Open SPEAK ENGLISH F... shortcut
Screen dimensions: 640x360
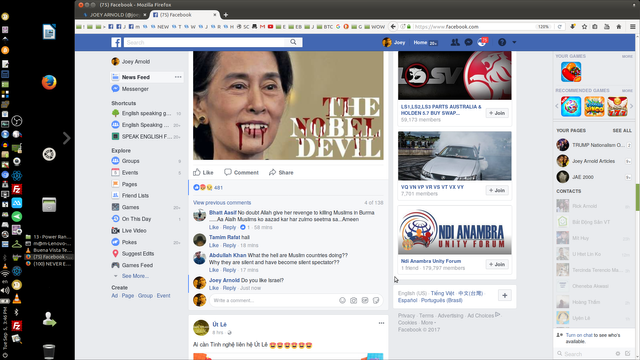(146, 137)
